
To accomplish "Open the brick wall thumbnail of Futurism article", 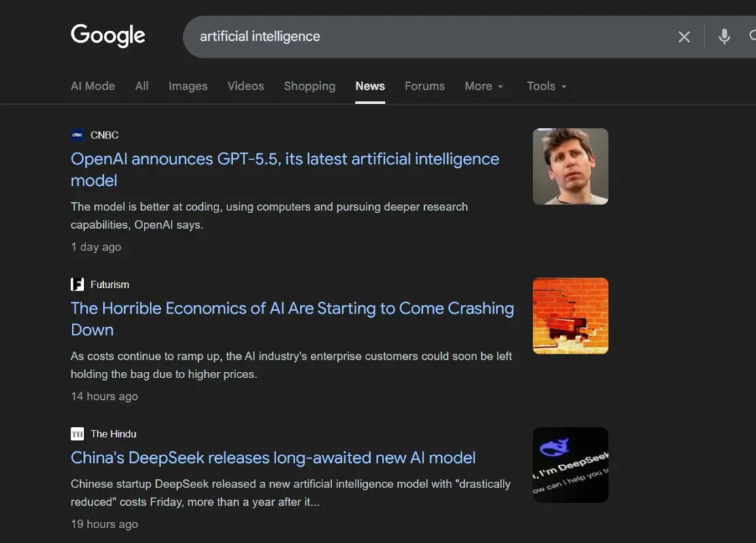I will pyautogui.click(x=570, y=316).
